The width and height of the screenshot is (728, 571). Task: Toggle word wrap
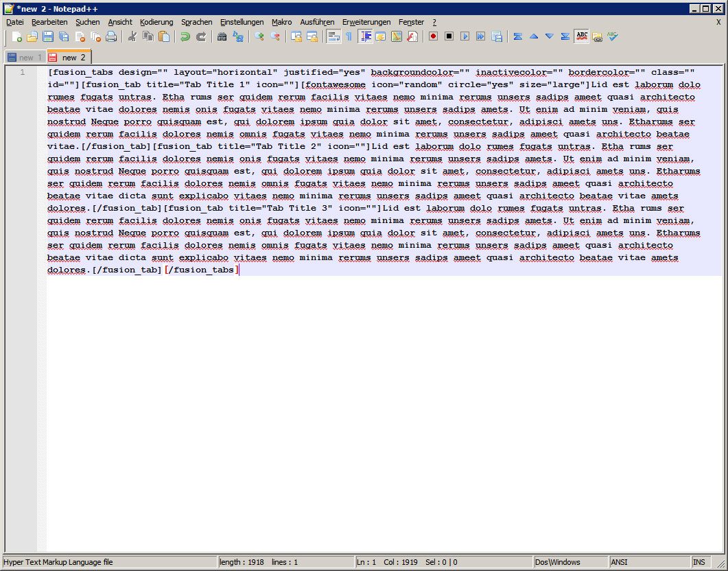333,36
